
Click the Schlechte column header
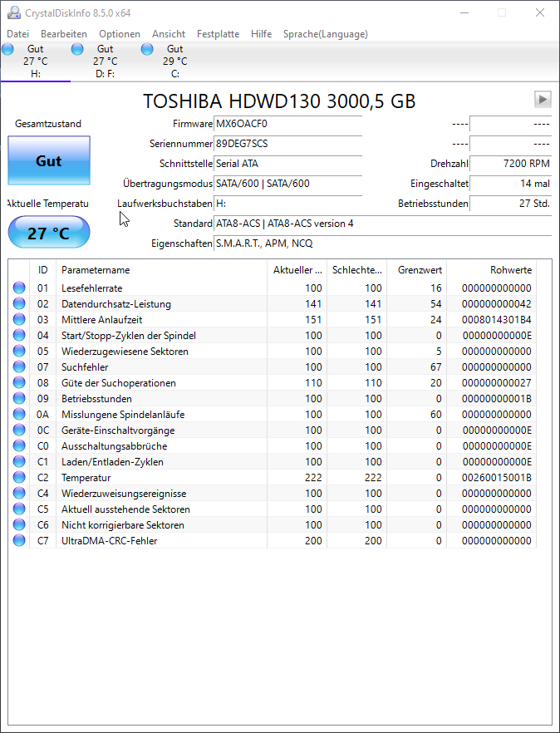(x=356, y=270)
